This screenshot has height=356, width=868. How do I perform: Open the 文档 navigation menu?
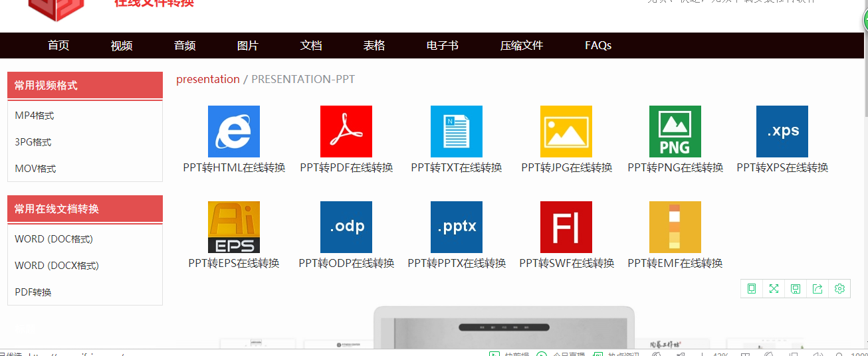[311, 45]
